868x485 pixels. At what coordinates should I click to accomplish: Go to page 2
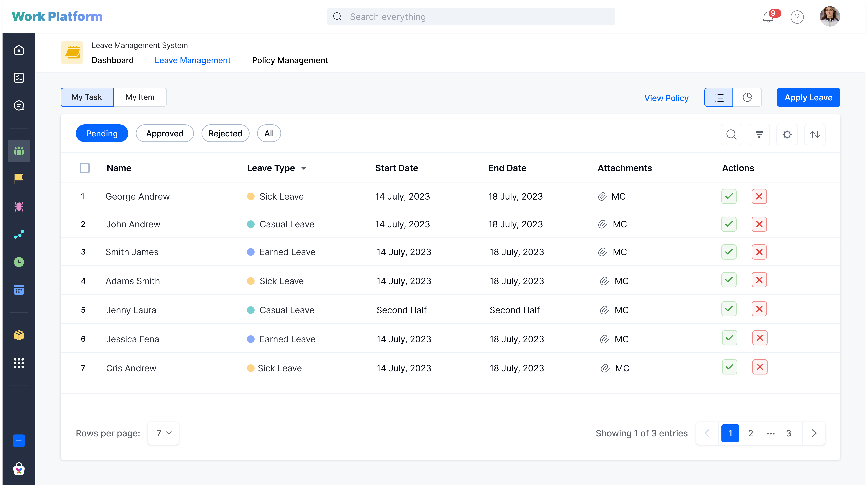(750, 433)
